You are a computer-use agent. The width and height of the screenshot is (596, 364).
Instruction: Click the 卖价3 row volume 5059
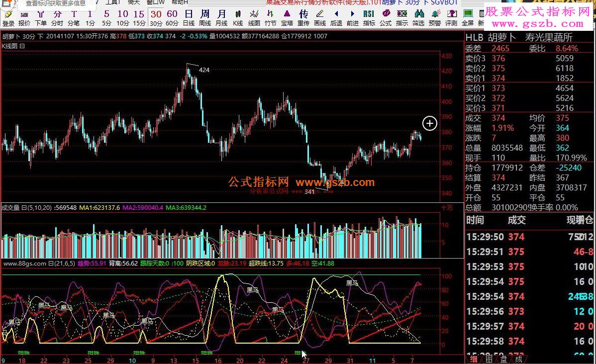coord(565,59)
